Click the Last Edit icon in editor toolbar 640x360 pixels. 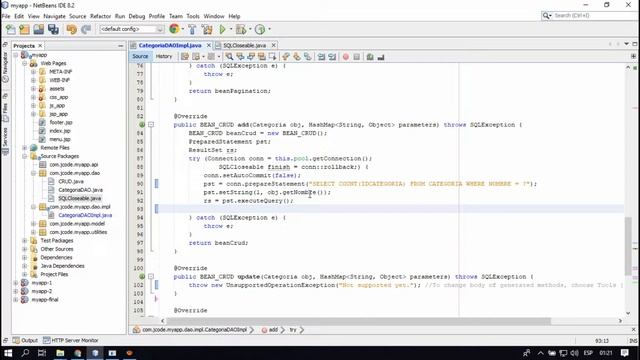point(185,57)
